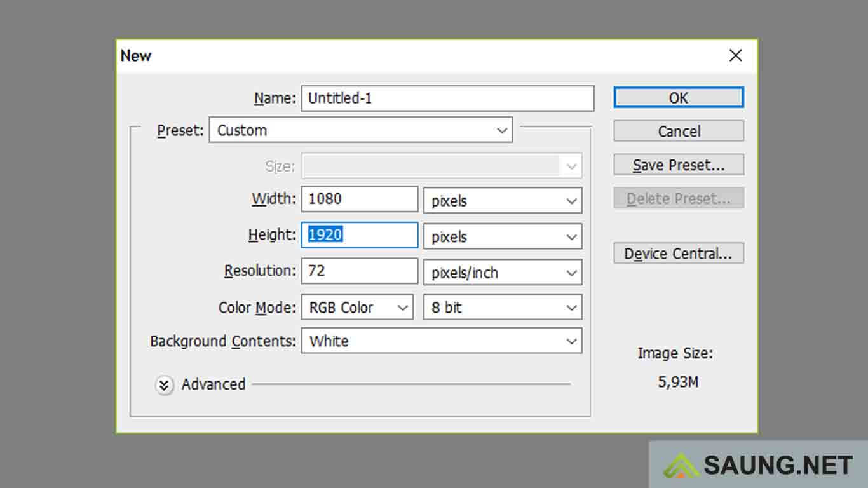This screenshot has width=868, height=488.
Task: Open the disabled Size dropdown
Action: pyautogui.click(x=442, y=166)
